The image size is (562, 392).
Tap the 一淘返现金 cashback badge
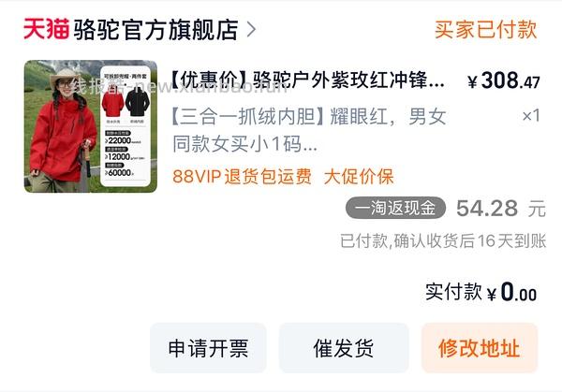click(x=395, y=208)
